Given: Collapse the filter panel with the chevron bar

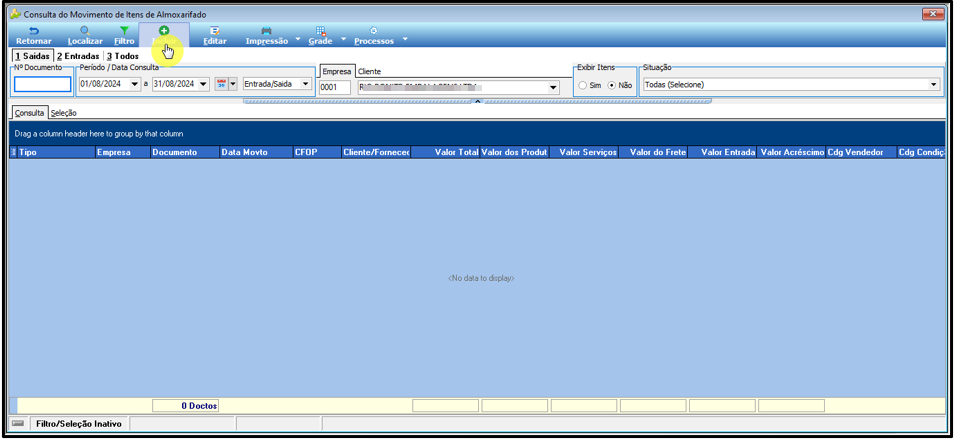Looking at the screenshot, I should [x=478, y=101].
